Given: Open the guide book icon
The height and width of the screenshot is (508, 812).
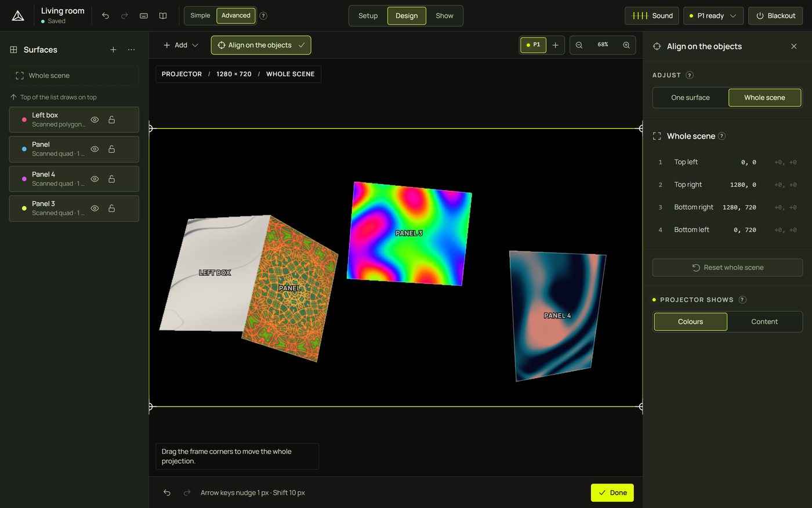Looking at the screenshot, I should 163,16.
